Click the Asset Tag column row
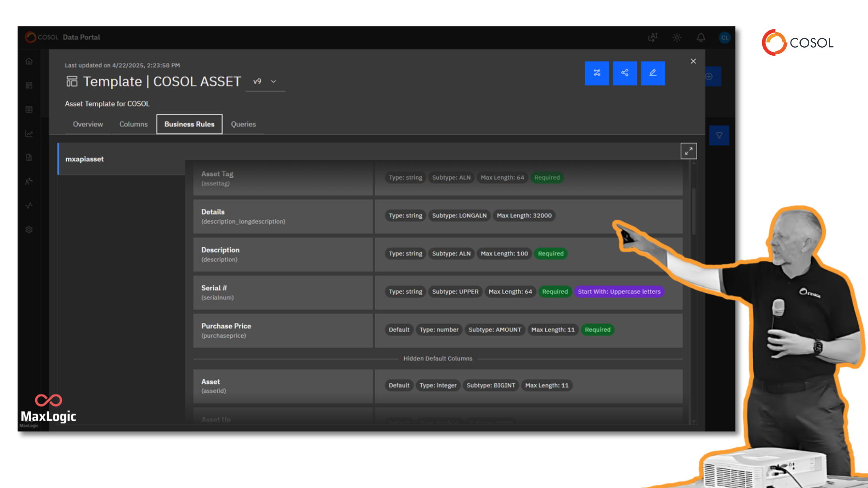This screenshot has height=488, width=868. tap(438, 178)
